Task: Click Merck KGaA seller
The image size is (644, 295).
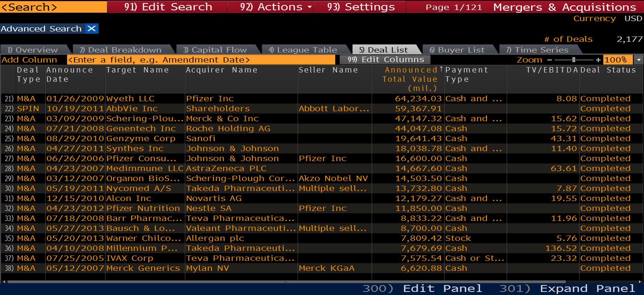Action: (327, 268)
